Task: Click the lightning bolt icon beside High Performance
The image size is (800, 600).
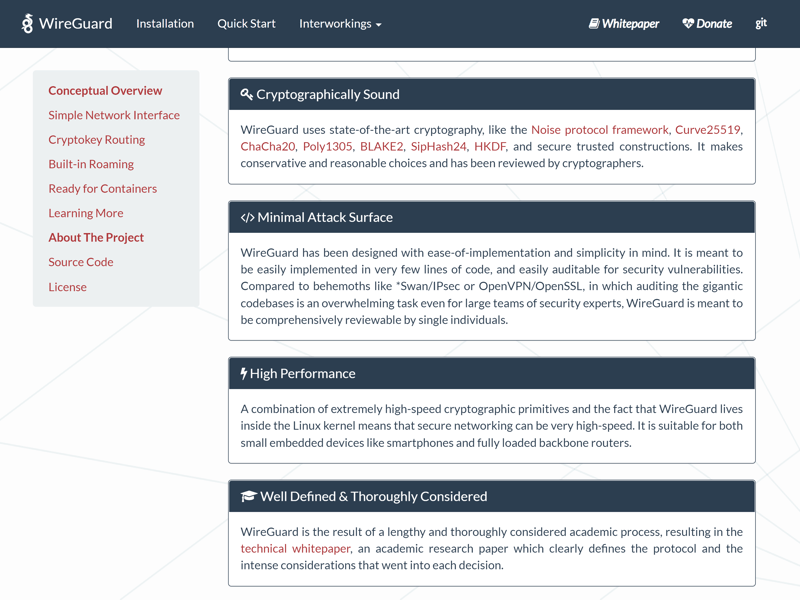Action: 244,373
